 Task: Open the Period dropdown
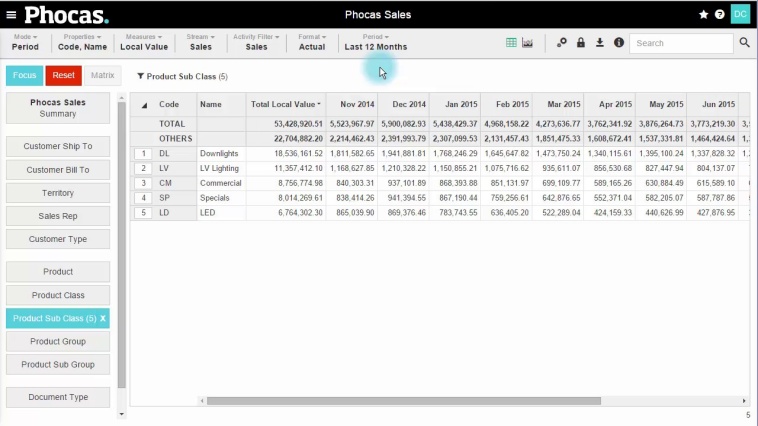(376, 42)
